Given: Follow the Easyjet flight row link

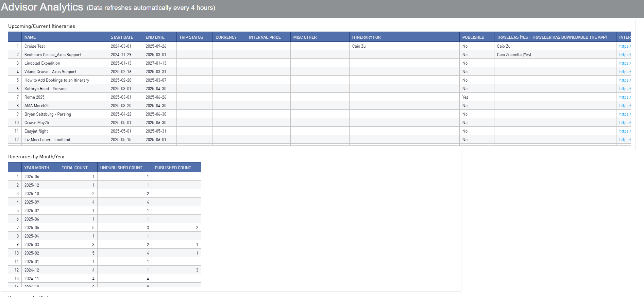Looking at the screenshot, I should tap(625, 131).
